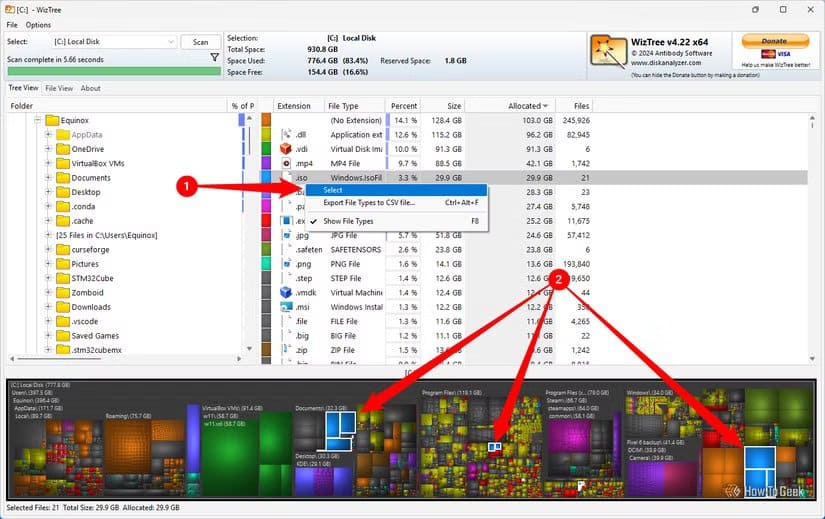825x519 pixels.
Task: Click 'Windows.IsoFil' file type cell
Action: point(356,178)
